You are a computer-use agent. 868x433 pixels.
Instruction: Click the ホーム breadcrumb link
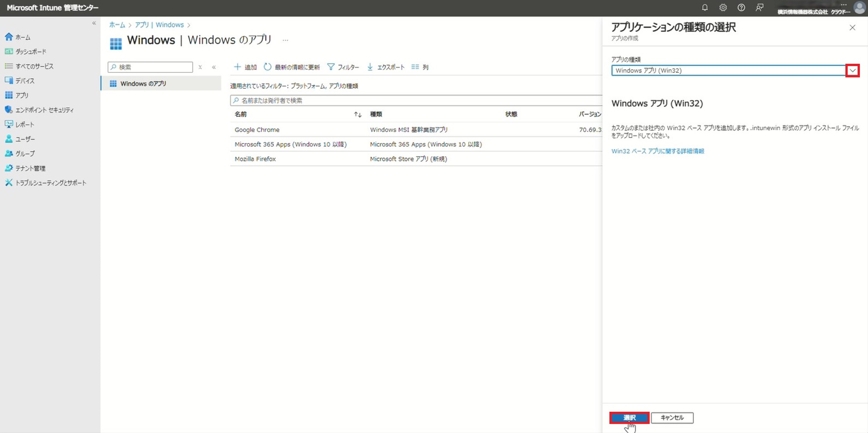pyautogui.click(x=117, y=25)
